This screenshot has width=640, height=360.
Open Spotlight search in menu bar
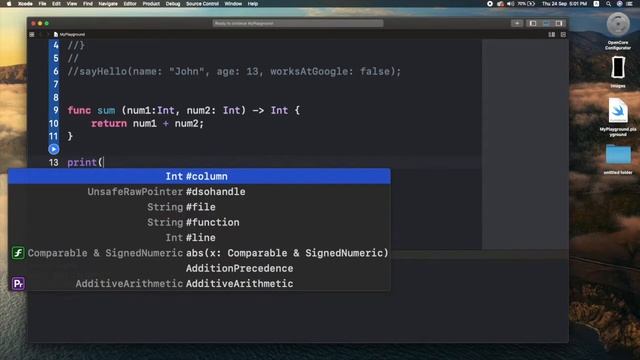[608, 4]
